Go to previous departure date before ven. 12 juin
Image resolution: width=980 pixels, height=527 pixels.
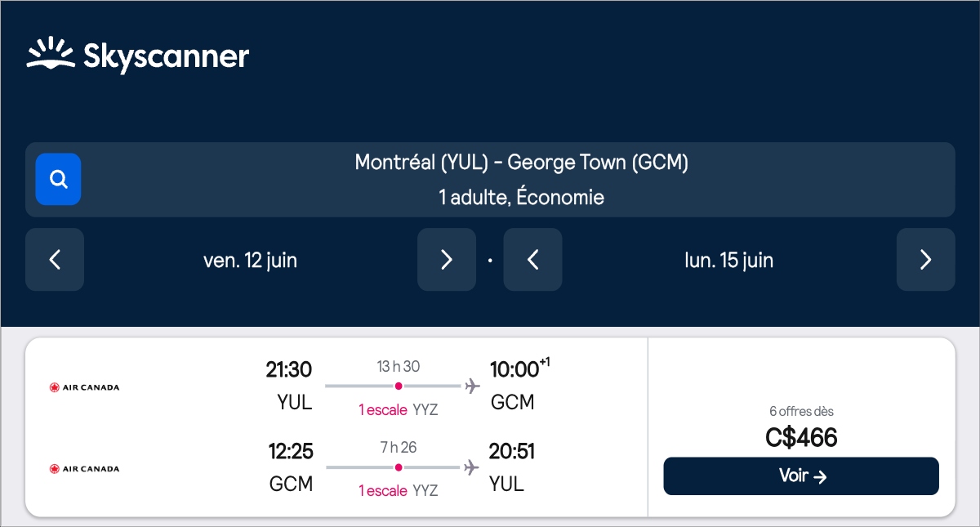click(55, 260)
